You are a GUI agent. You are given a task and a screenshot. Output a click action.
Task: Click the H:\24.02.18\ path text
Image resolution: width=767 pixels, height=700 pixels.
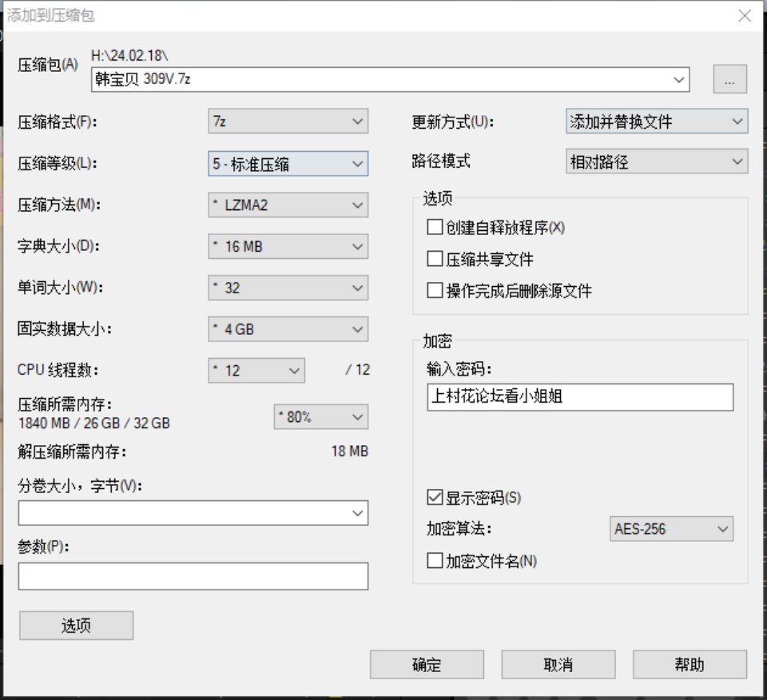pyautogui.click(x=129, y=56)
